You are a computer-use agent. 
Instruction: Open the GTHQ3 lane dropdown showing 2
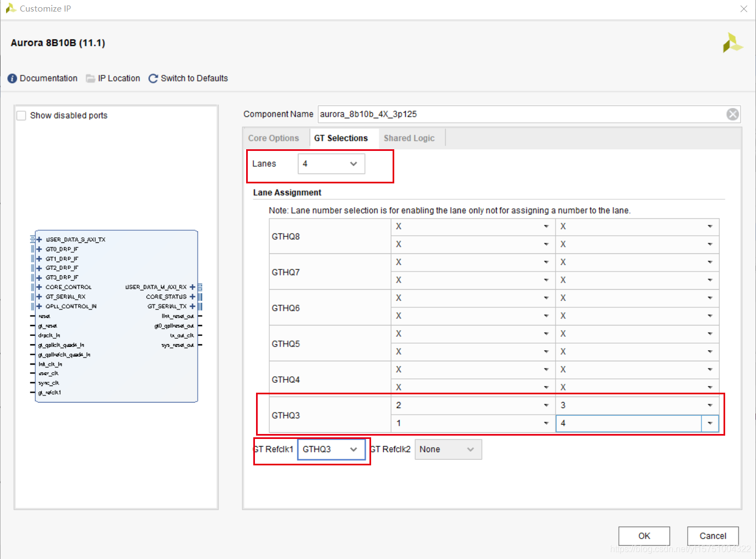[472, 405]
